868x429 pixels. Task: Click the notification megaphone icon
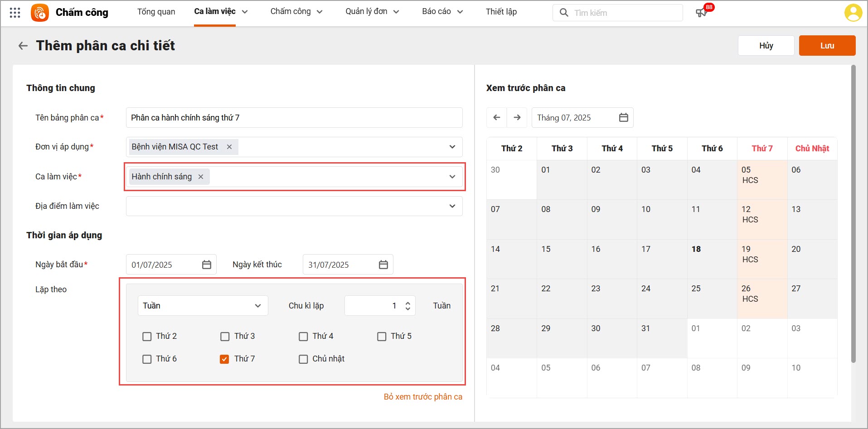pos(701,13)
